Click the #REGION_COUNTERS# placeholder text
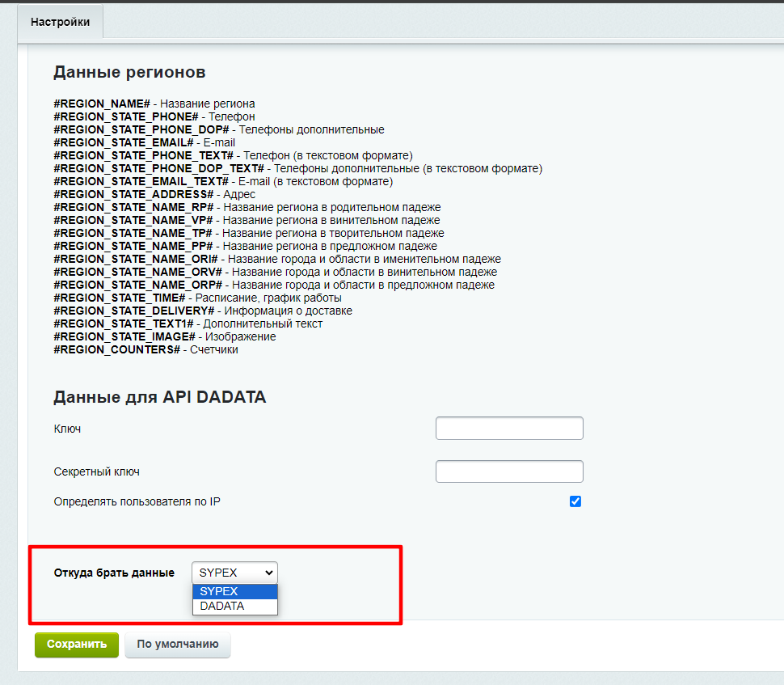 tap(117, 349)
